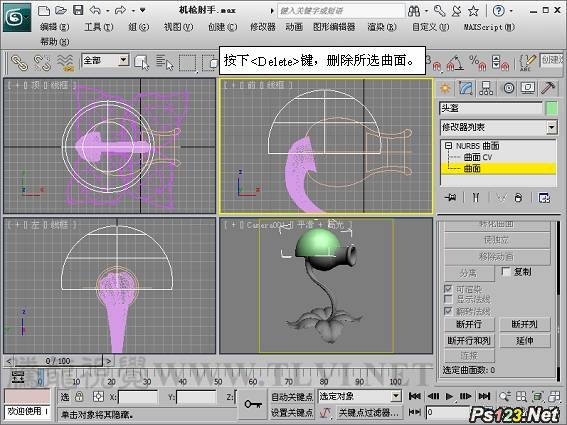Image resolution: width=567 pixels, height=425 pixels.
Task: Choose the rectangular selection region tool
Action: coord(187,63)
